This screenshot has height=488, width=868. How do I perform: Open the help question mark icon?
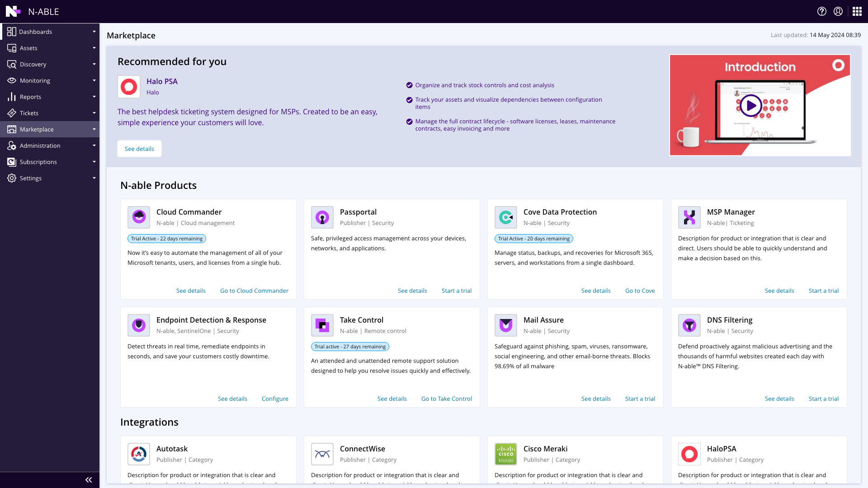coord(822,11)
